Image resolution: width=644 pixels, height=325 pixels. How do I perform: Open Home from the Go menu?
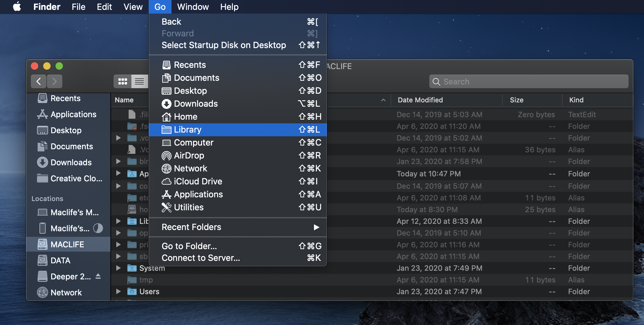[185, 117]
